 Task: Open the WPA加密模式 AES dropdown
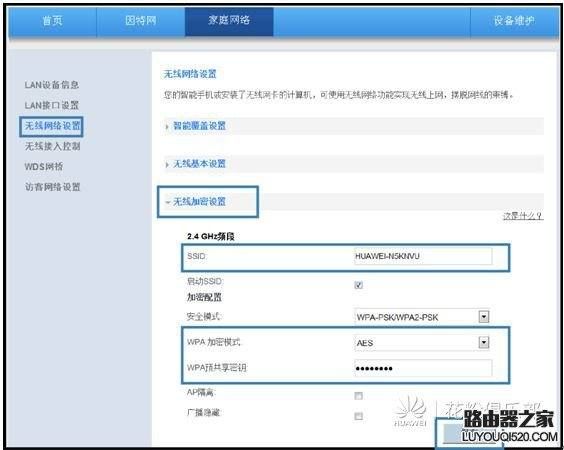[x=422, y=343]
